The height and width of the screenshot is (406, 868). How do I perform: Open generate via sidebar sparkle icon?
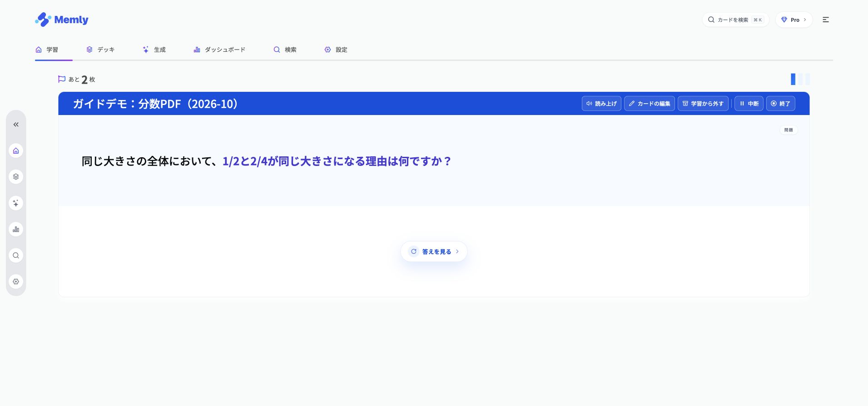16,203
